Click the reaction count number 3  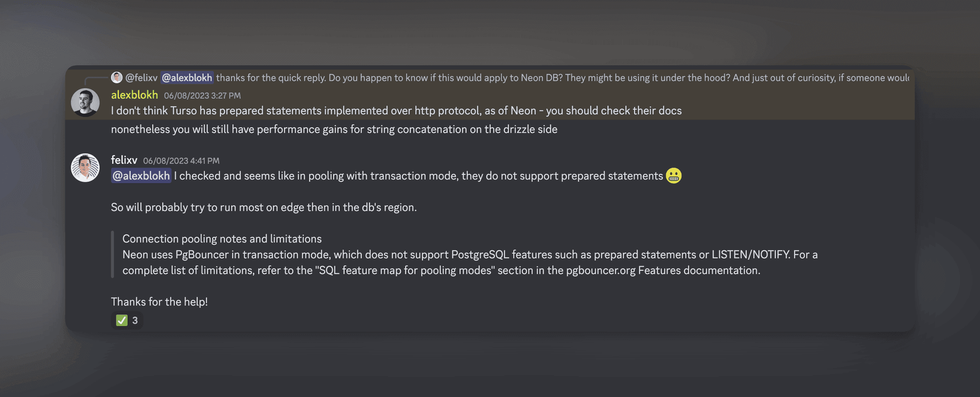135,320
